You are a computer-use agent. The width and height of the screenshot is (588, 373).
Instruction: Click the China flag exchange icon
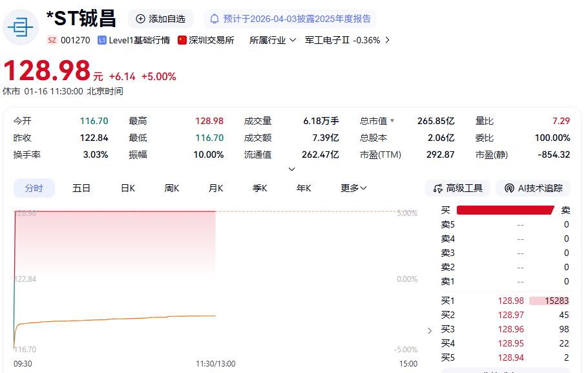point(182,40)
